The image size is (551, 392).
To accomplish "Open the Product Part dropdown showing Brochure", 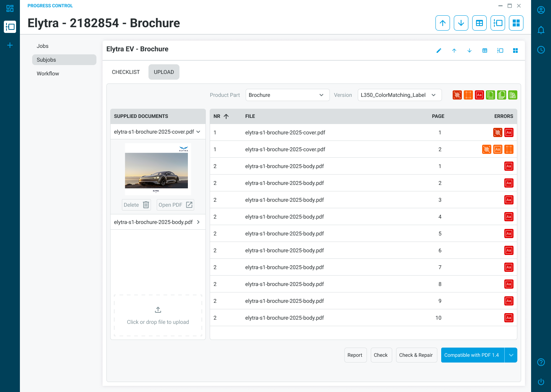I will pyautogui.click(x=287, y=95).
